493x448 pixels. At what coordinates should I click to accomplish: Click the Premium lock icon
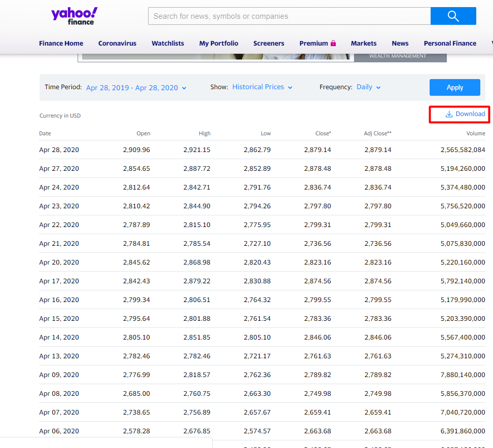click(333, 43)
